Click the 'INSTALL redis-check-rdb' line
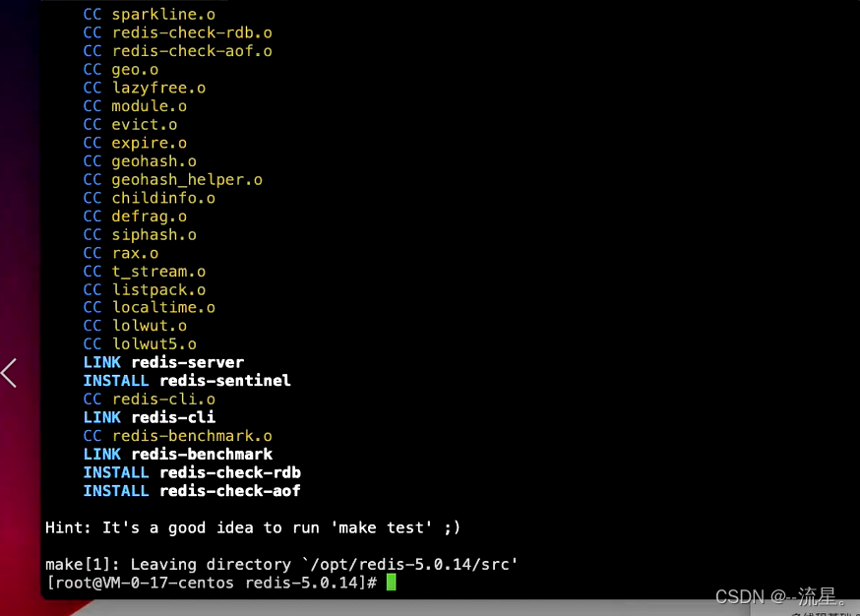Viewport: 860px width, 616px height. pos(192,473)
